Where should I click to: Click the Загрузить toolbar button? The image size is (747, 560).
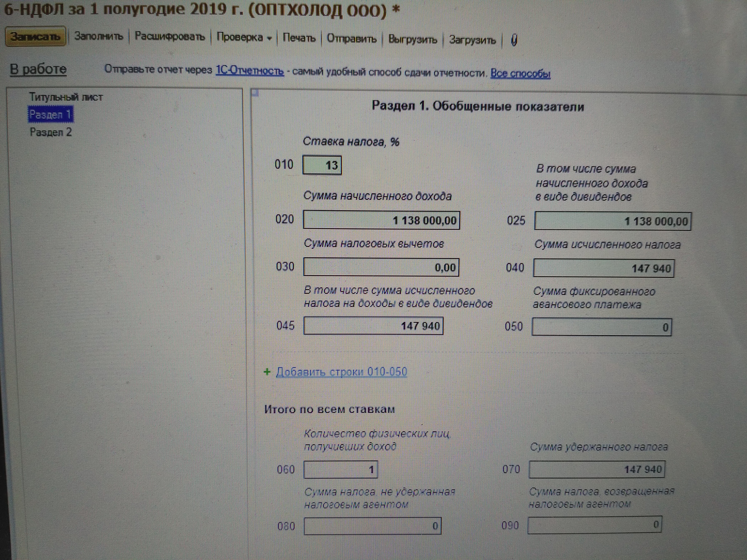(472, 40)
